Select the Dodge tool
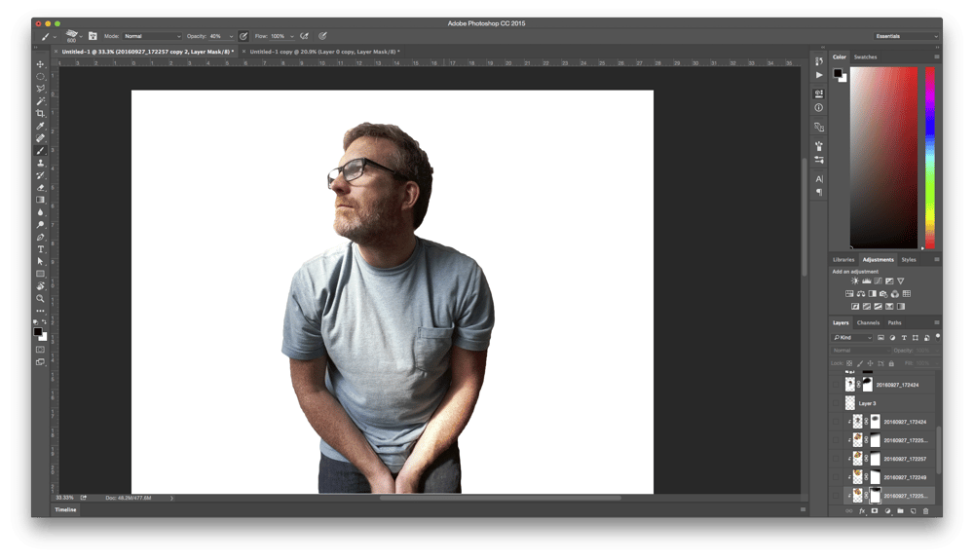 tap(40, 225)
